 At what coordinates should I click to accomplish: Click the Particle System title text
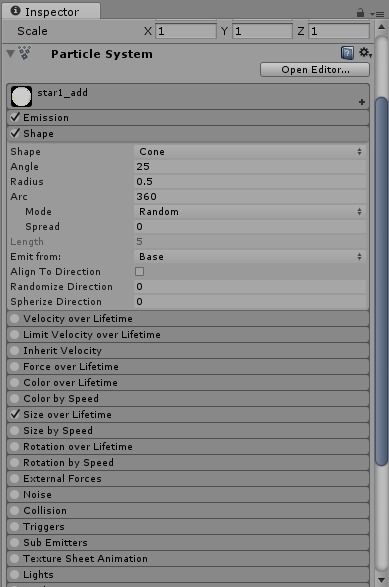[102, 54]
